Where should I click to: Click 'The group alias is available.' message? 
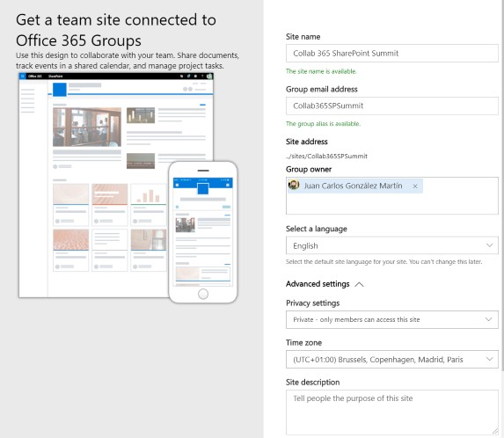(323, 124)
